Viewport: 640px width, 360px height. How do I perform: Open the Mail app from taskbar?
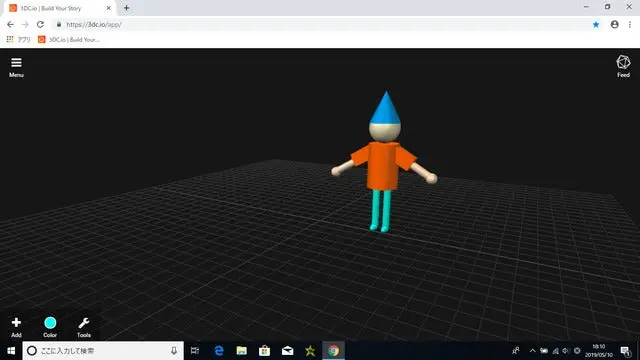[x=287, y=351]
